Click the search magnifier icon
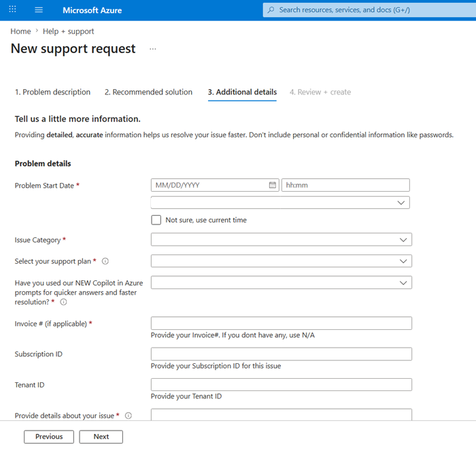 coord(271,10)
